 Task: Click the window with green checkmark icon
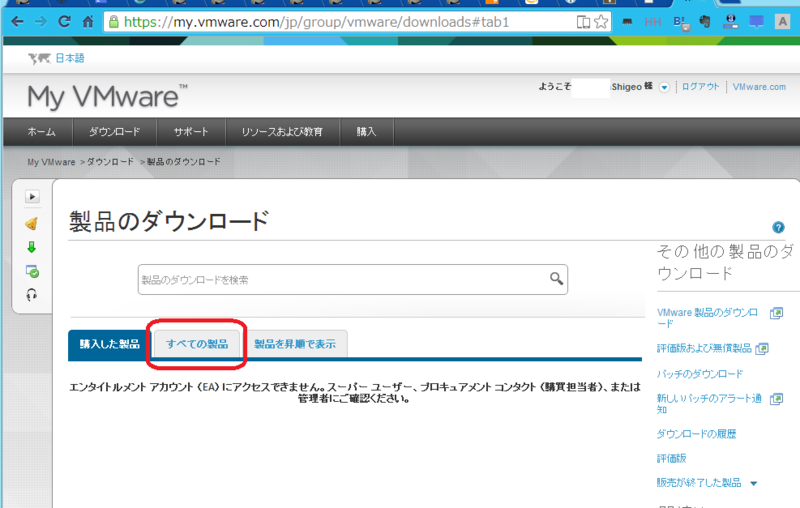[x=32, y=271]
